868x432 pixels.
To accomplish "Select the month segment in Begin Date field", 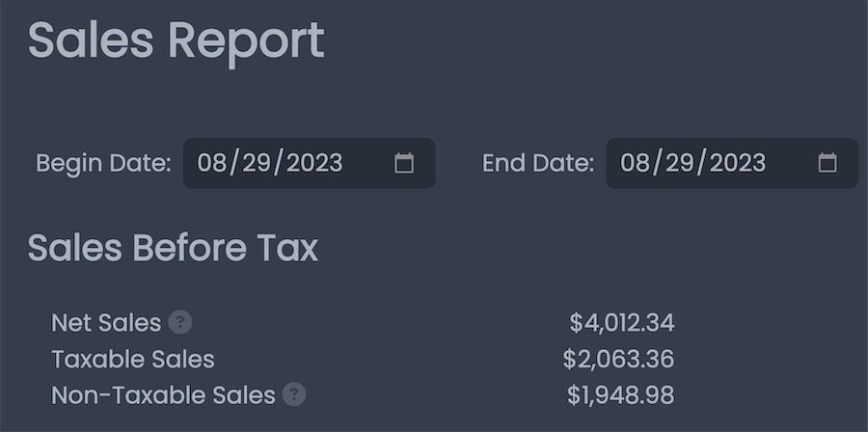I will [210, 163].
